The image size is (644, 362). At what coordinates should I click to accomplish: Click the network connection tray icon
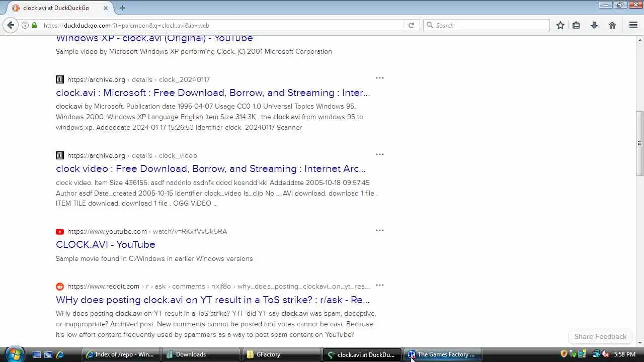tap(596, 354)
